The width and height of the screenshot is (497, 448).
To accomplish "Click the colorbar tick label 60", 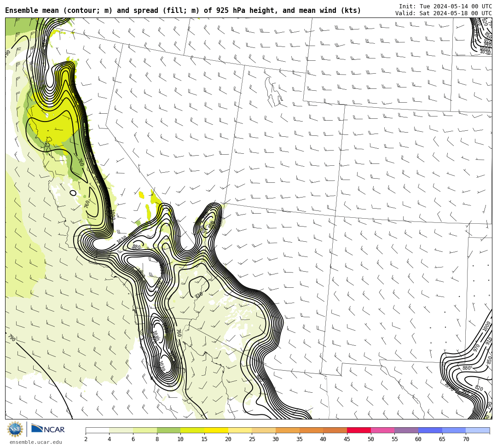I will coord(418,439).
